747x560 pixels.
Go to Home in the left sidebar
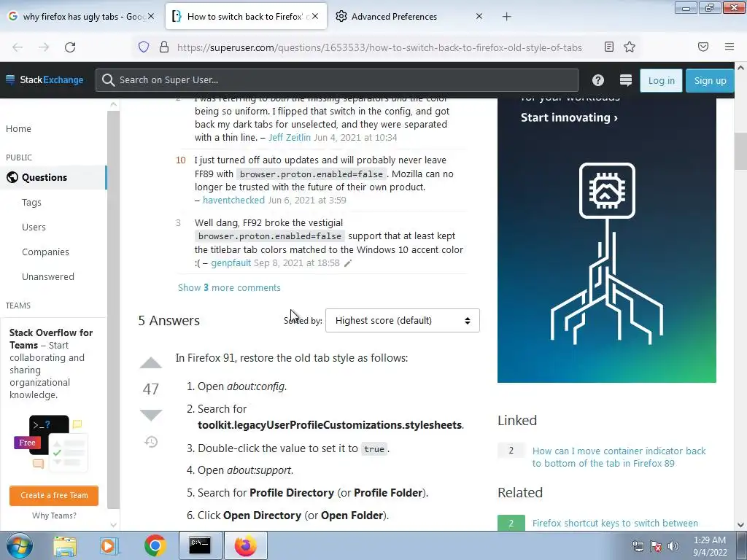click(x=18, y=128)
